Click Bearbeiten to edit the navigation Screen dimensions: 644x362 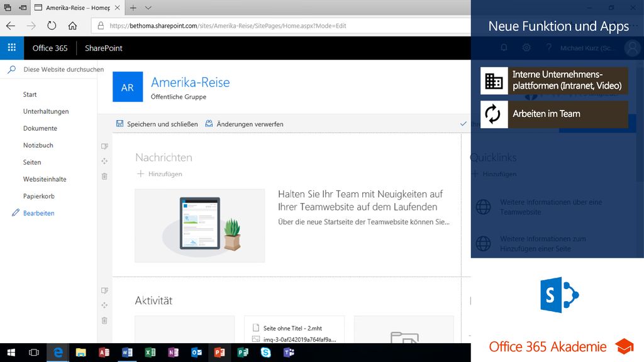click(38, 213)
